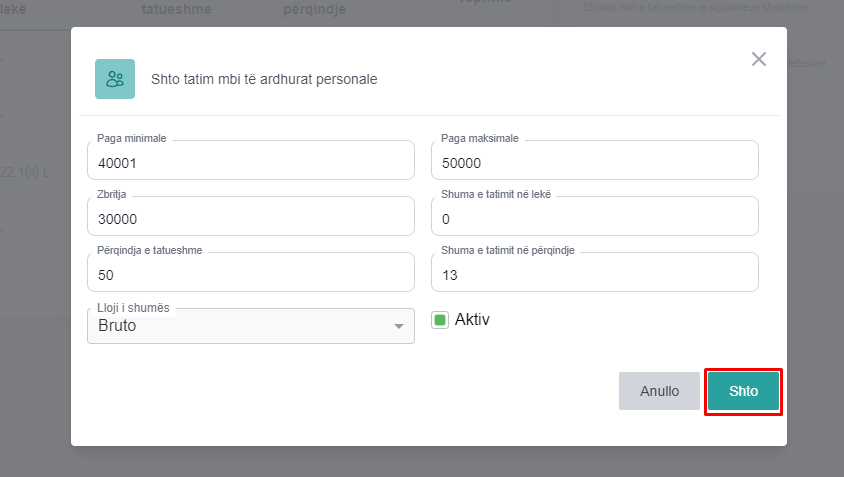Close the dialog with the X icon

pyautogui.click(x=759, y=59)
